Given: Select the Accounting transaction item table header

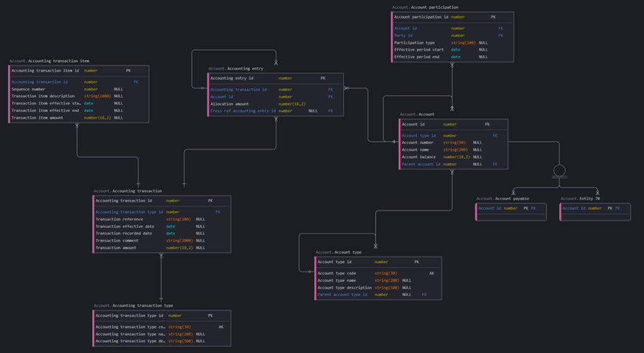Looking at the screenshot, I should 50,61.
